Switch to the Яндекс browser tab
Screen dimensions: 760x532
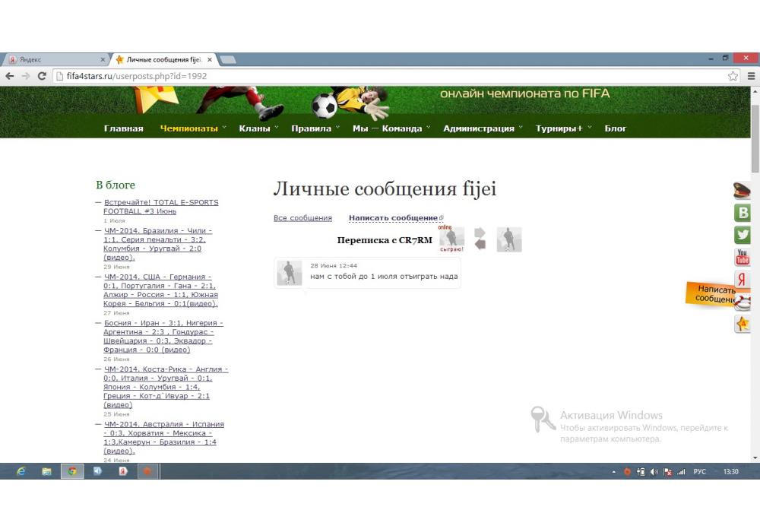point(53,59)
